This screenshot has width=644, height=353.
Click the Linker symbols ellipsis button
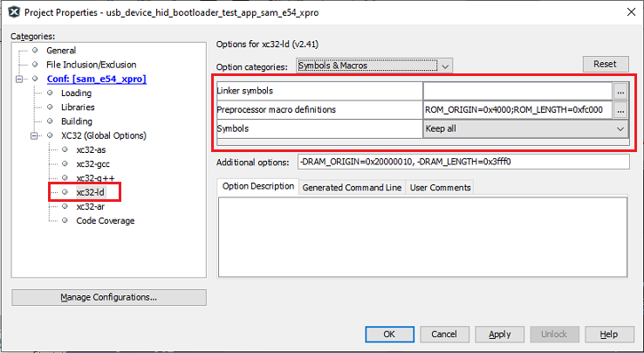point(620,91)
